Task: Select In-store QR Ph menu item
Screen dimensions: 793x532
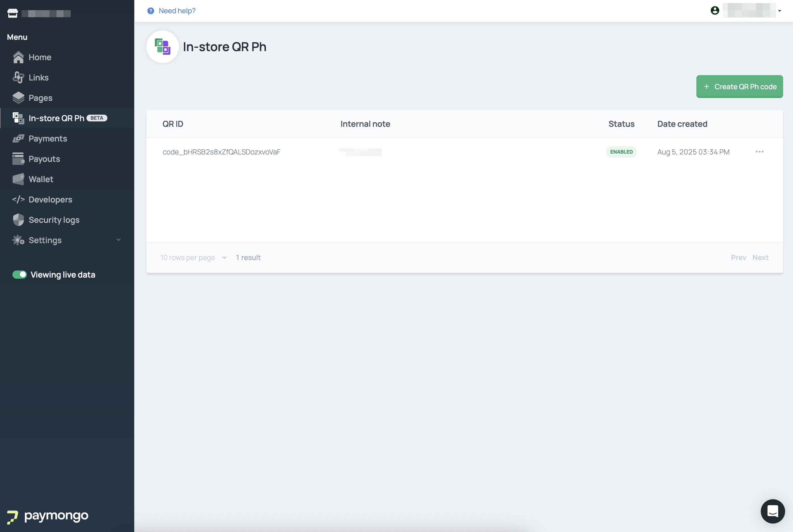Action: click(67, 118)
